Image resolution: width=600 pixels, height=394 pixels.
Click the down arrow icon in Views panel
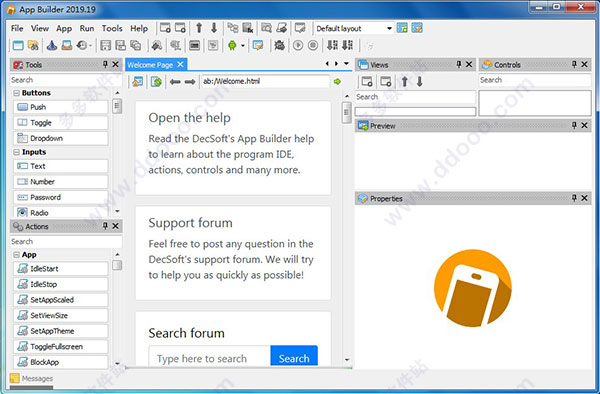(x=419, y=81)
